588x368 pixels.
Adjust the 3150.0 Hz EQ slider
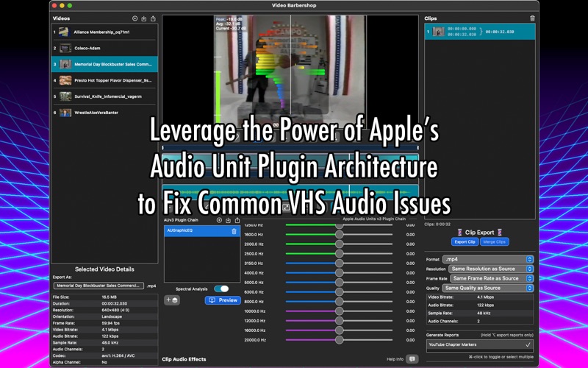[x=339, y=263]
